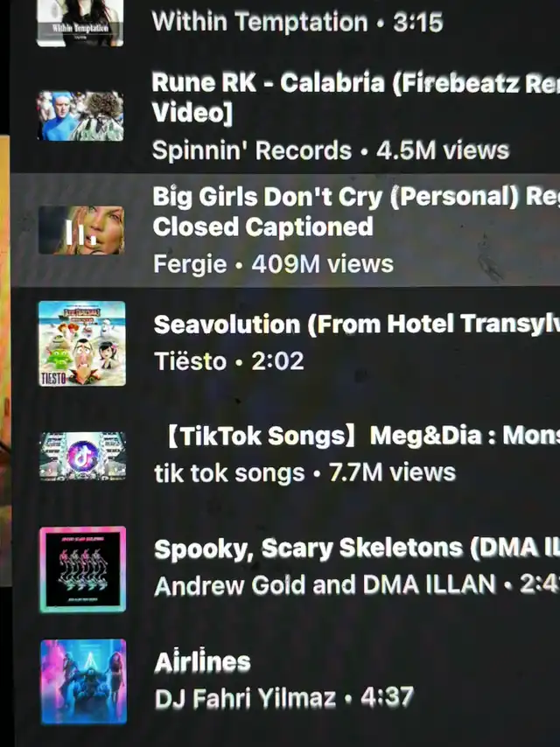This screenshot has width=560, height=747.
Task: Open the Within Temptation artist link
Action: tap(260, 22)
